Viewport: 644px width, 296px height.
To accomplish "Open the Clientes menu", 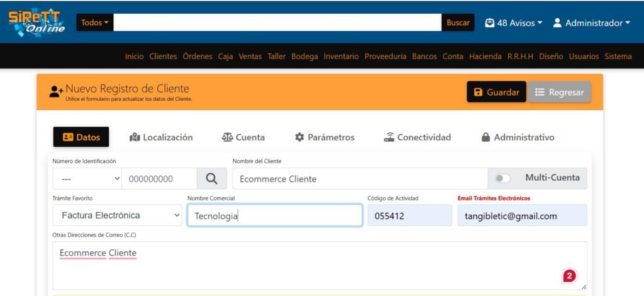I will coord(163,56).
